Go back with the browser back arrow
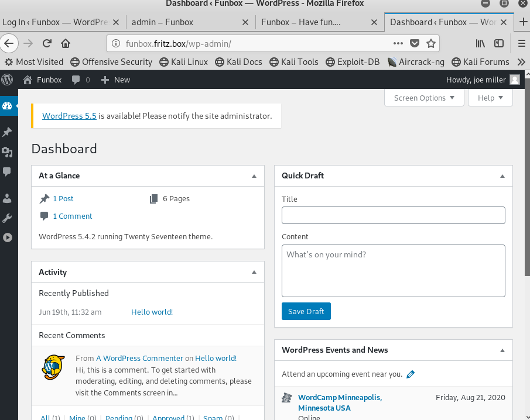The width and height of the screenshot is (530, 420). point(9,43)
